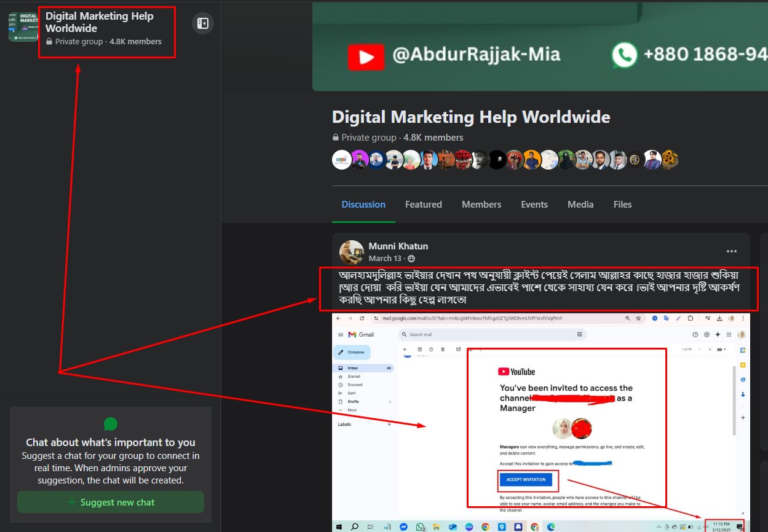The image size is (768, 532).
Task: Click mark-as-unread envelope icon in Gmail
Action: [x=458, y=349]
